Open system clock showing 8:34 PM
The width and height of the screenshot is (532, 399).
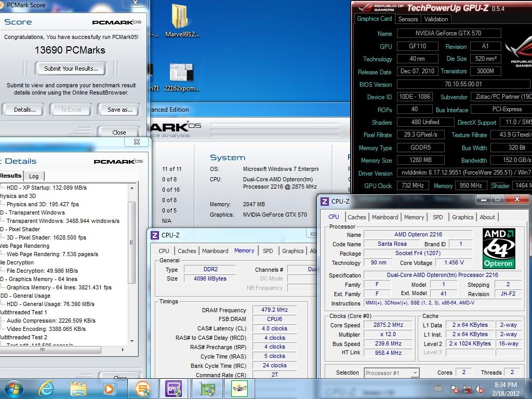(x=506, y=389)
